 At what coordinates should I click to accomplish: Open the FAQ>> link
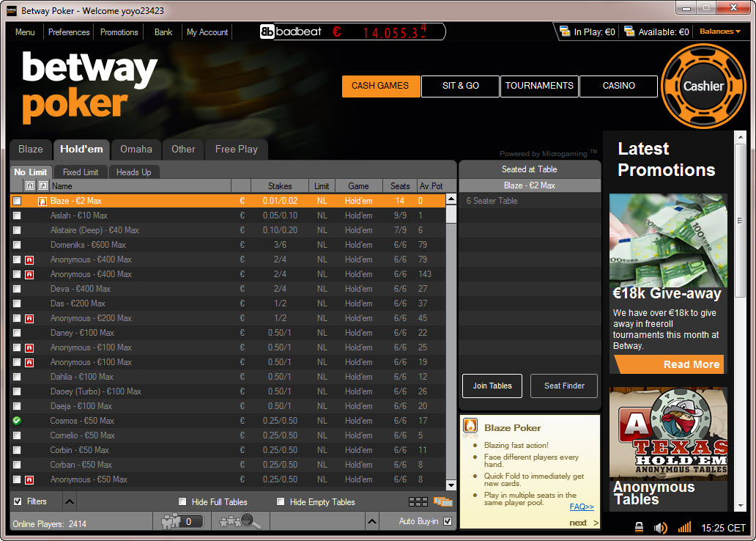click(582, 507)
